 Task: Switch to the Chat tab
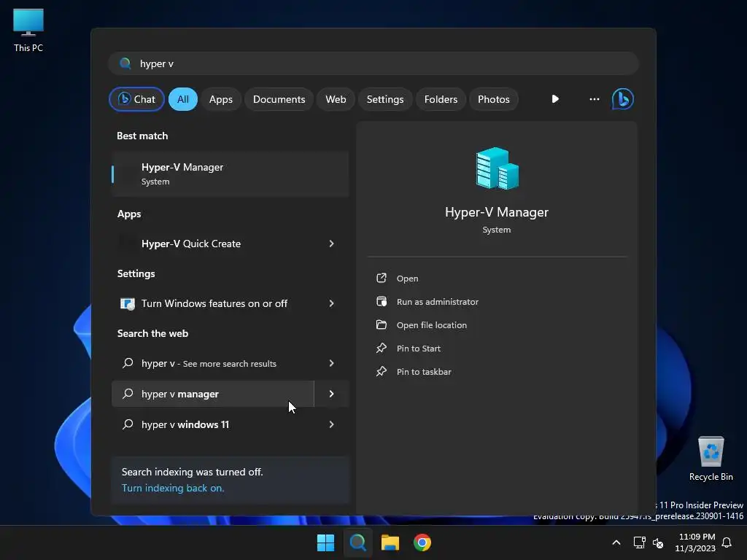136,99
